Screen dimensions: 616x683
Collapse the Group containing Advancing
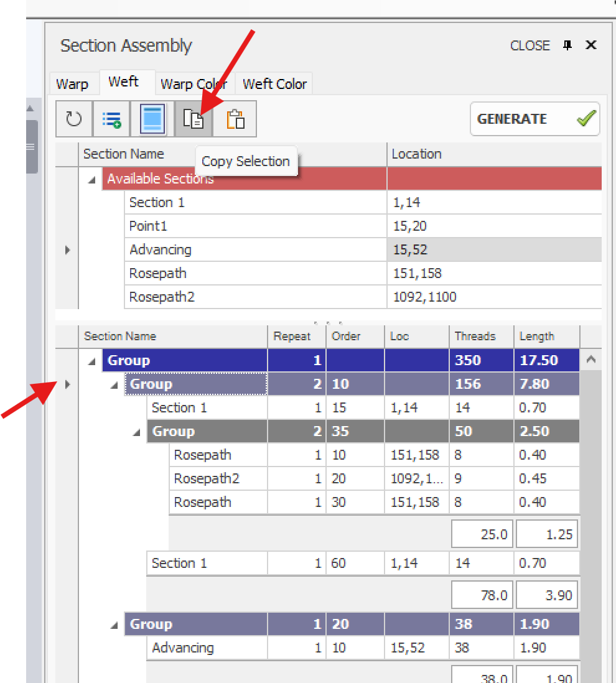coord(114,625)
